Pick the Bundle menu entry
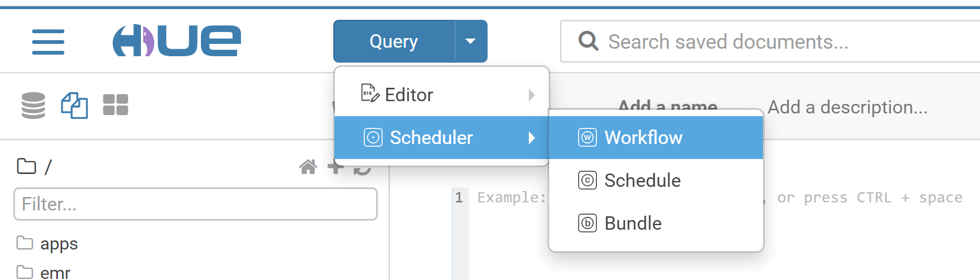Screen dimensions: 980x280 click(x=632, y=223)
